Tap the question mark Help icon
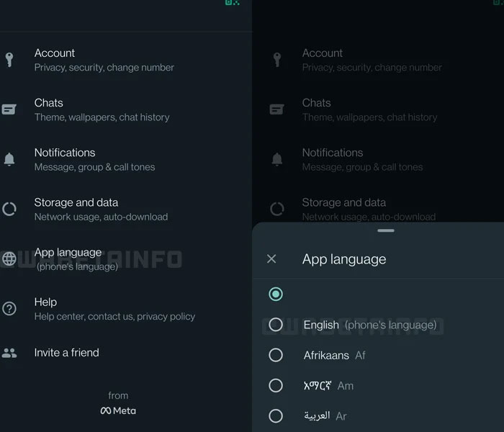 pyautogui.click(x=9, y=309)
